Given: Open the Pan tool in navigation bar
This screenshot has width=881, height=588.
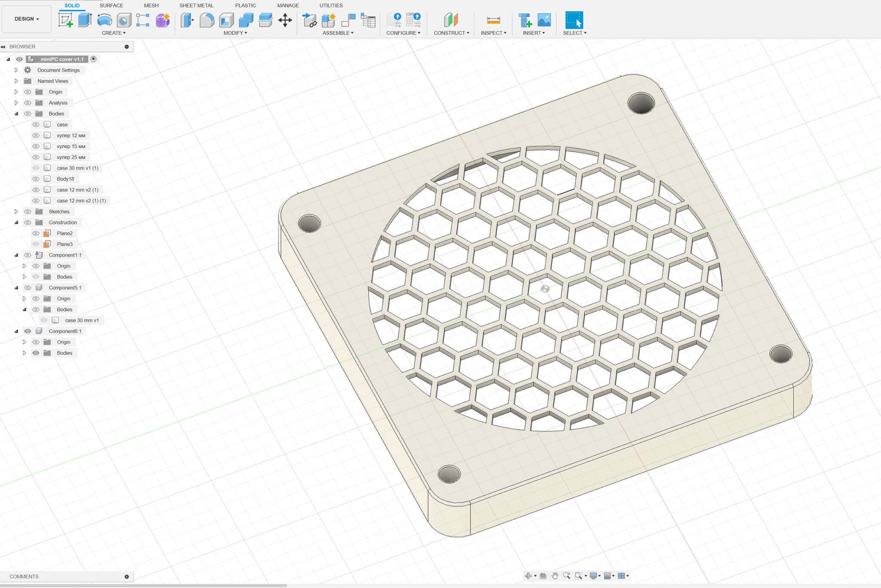Looking at the screenshot, I should pos(555,576).
